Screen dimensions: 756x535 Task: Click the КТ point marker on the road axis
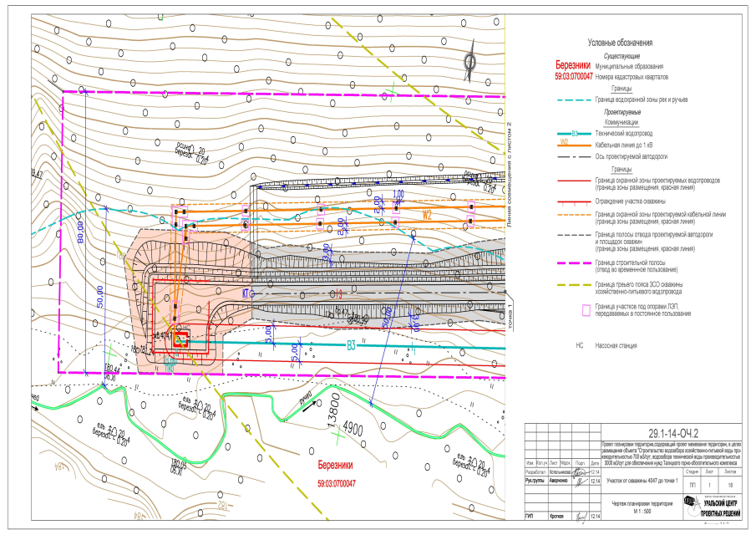(x=246, y=293)
